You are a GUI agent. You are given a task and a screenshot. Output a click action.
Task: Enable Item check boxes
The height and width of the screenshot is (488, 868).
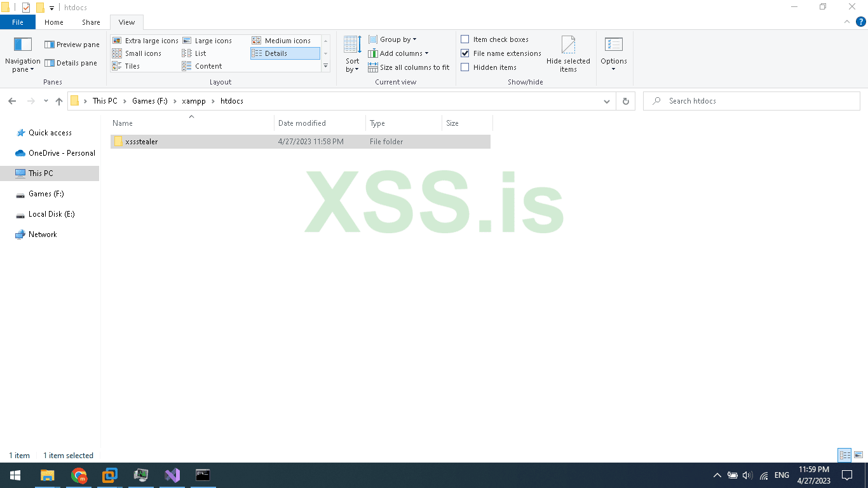click(x=465, y=39)
